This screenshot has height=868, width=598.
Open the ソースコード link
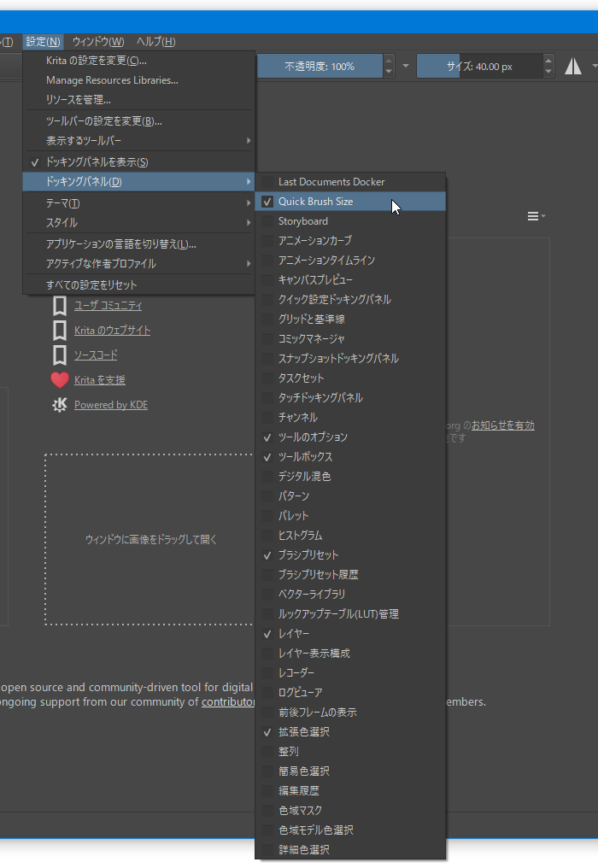click(96, 355)
